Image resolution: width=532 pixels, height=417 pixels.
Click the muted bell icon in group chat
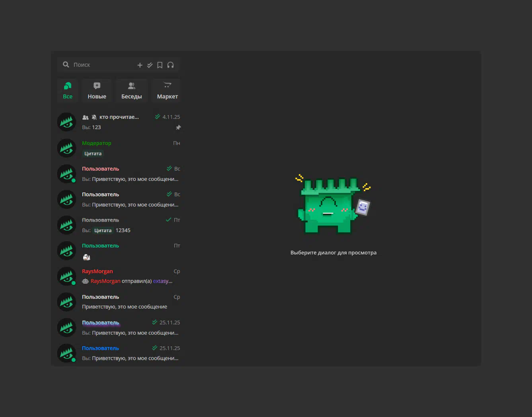(94, 117)
